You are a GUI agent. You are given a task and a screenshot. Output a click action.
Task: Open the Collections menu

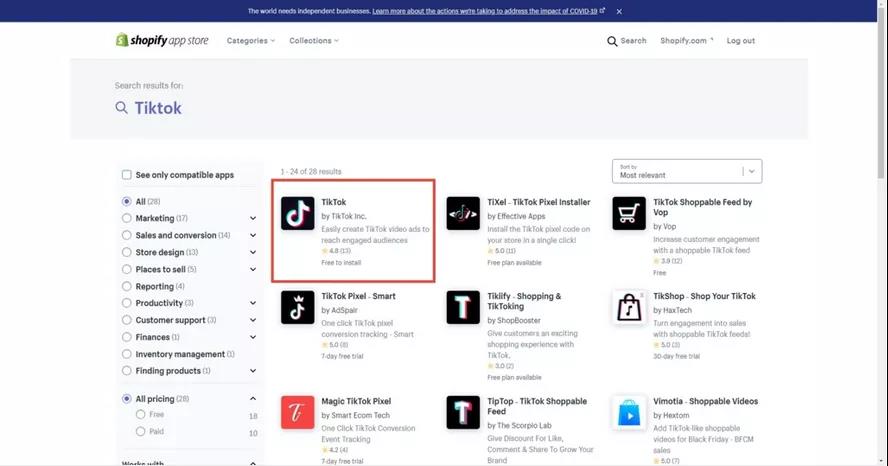pyautogui.click(x=314, y=41)
